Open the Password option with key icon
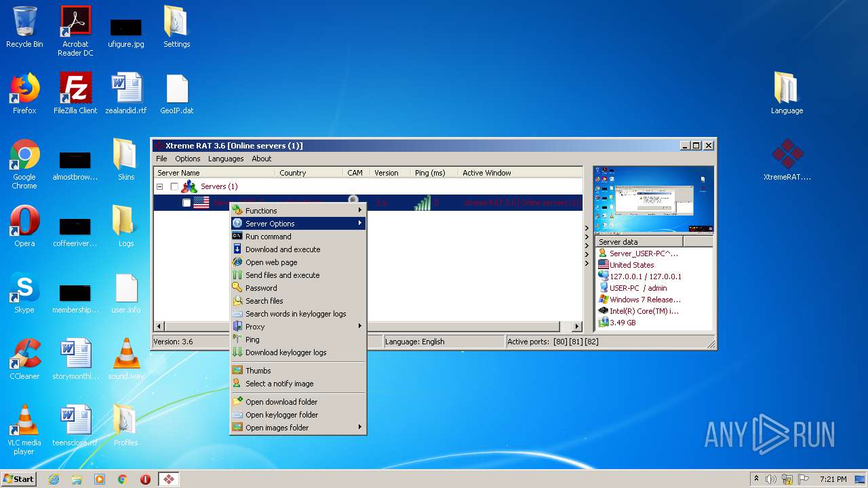 click(x=298, y=288)
